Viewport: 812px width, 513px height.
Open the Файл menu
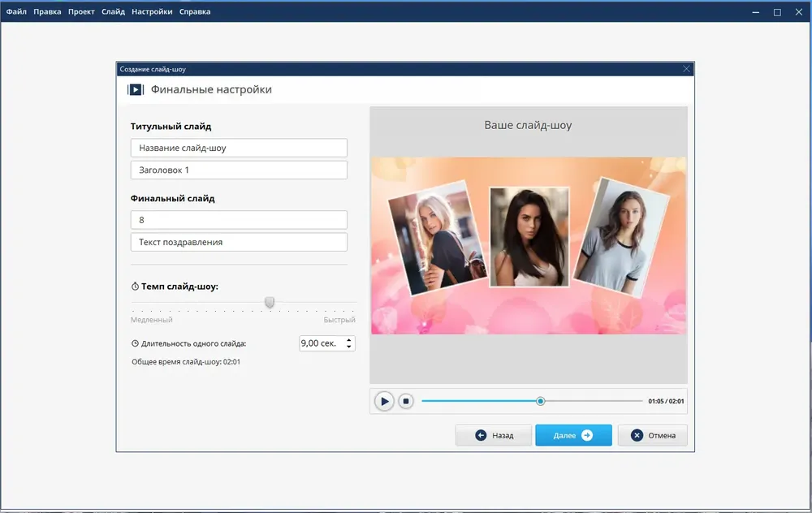click(x=16, y=11)
